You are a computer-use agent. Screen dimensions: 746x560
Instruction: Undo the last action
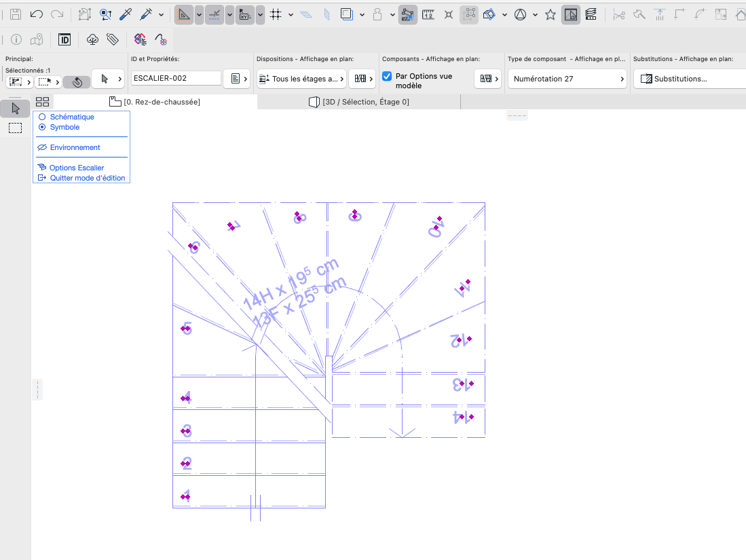(x=36, y=14)
